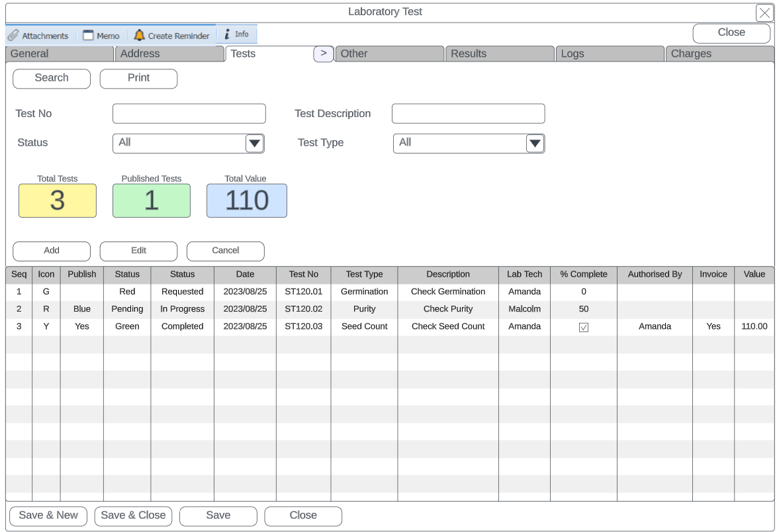Screen dimensions: 777x532
Task: Click the Create Reminder bell icon
Action: 139,35
